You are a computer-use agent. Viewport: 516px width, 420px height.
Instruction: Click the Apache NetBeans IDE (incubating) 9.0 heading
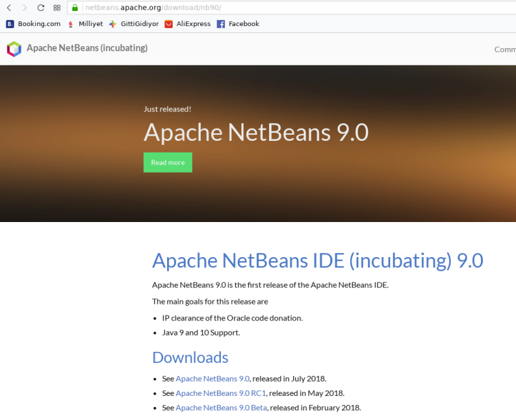coord(318,261)
